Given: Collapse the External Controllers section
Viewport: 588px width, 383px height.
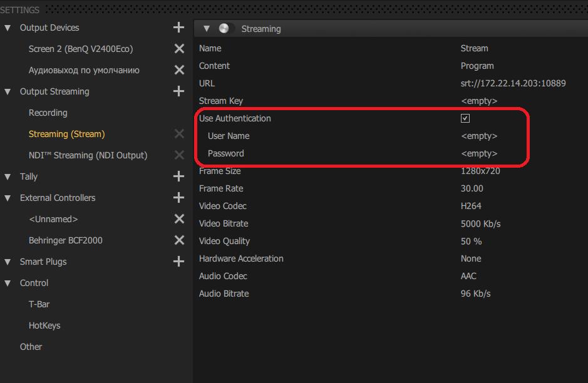Looking at the screenshot, I should pos(8,198).
